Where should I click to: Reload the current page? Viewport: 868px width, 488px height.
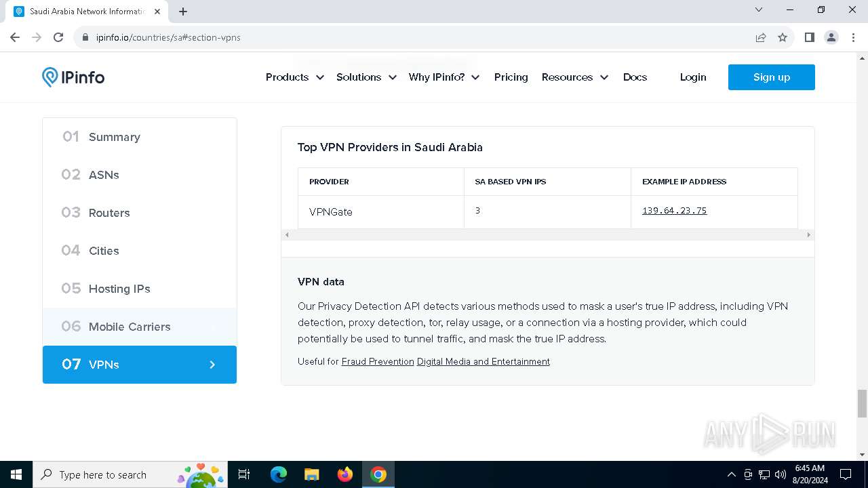click(x=58, y=37)
